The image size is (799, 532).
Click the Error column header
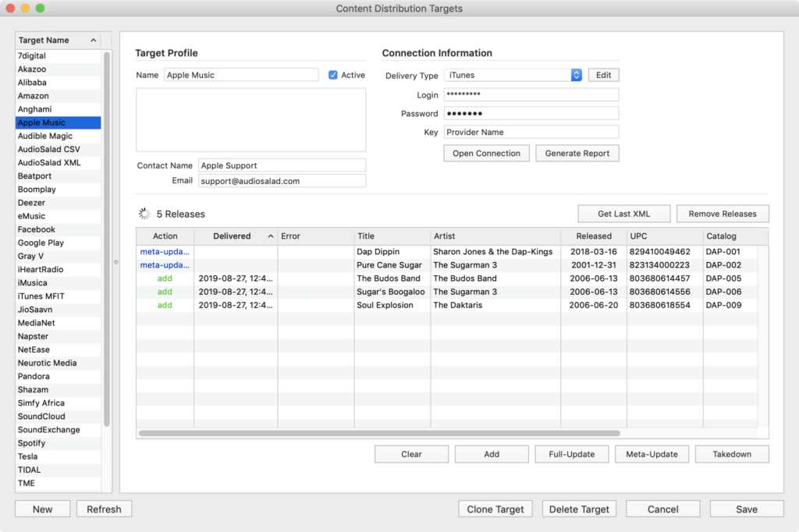pyautogui.click(x=316, y=236)
